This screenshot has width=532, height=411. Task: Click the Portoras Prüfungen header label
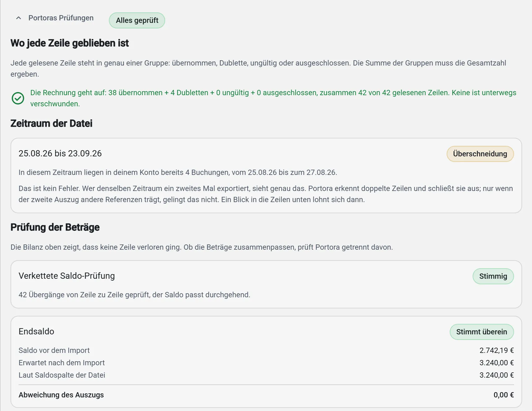[x=61, y=18]
